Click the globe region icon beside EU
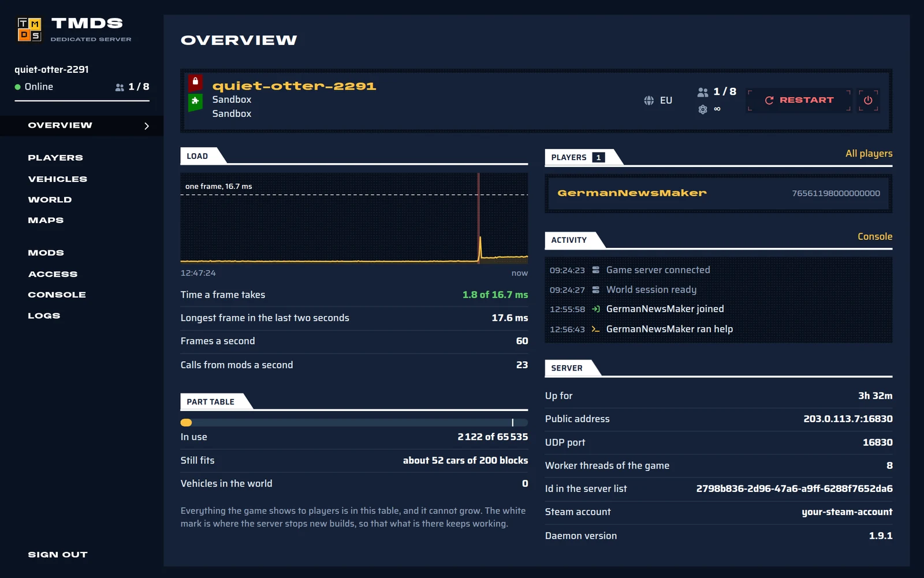Screen dimensions: 924x578 [649, 101]
